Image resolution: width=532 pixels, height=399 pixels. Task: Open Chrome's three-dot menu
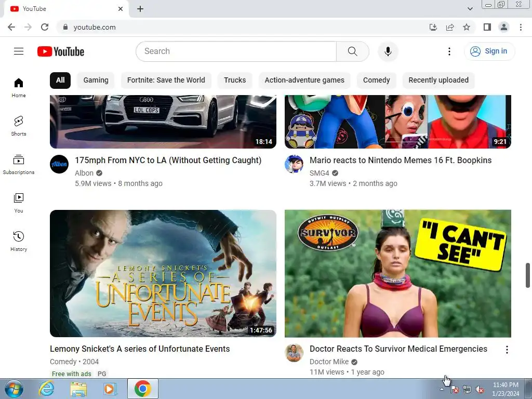point(521,27)
